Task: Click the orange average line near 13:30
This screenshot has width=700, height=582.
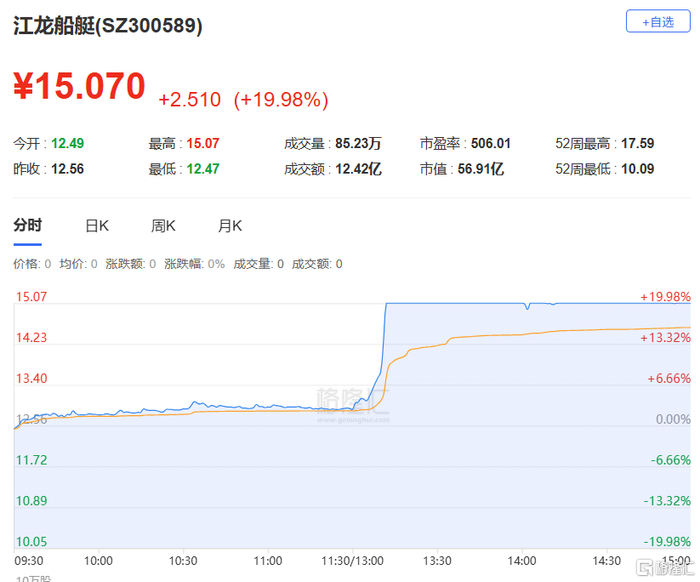Action: (437, 345)
